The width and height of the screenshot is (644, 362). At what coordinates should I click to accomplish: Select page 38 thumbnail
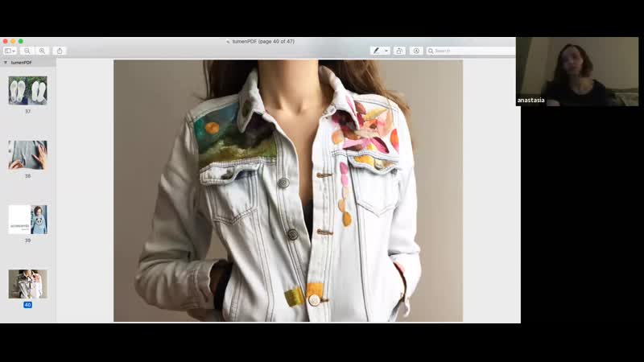click(x=27, y=154)
